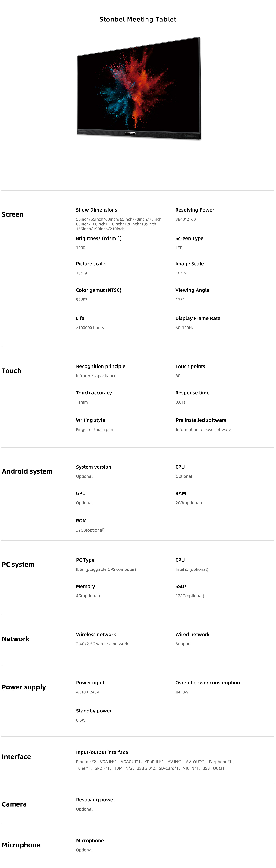Click the Stonbel Meeting Tablet product image
Viewport: 276px width, 868px height.
139,88
